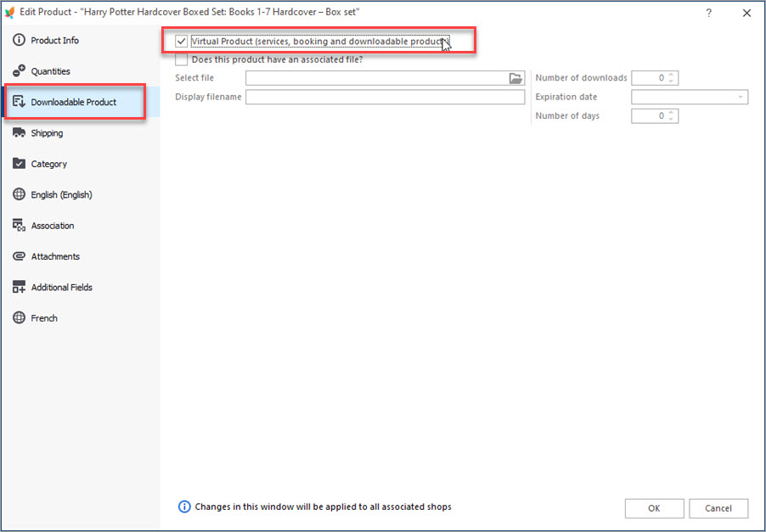The height and width of the screenshot is (532, 766).
Task: Open the Expiration date dropdown
Action: click(741, 97)
